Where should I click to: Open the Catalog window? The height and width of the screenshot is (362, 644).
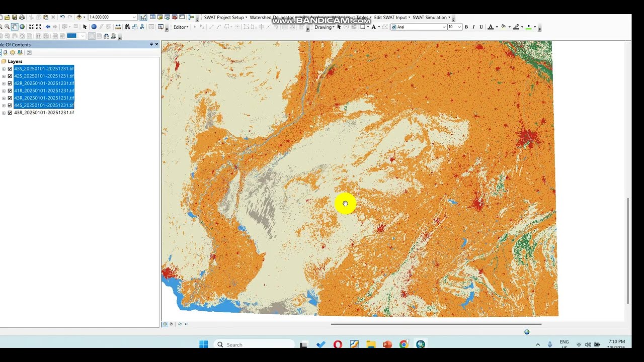(x=160, y=17)
